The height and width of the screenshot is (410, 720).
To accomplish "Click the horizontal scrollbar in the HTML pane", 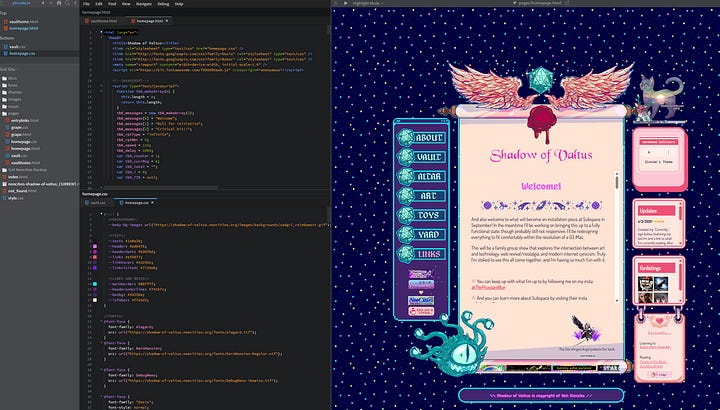I will (x=161, y=187).
